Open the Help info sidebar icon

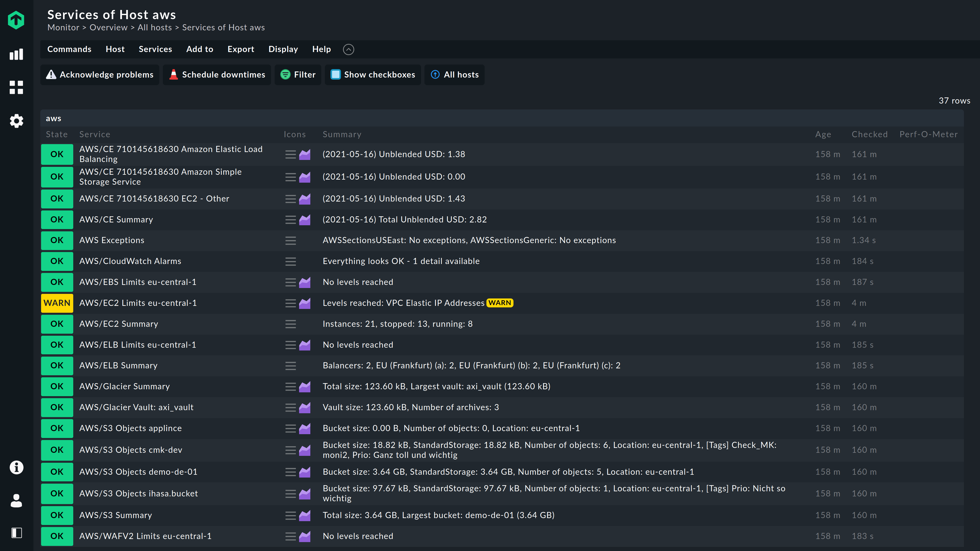tap(16, 467)
